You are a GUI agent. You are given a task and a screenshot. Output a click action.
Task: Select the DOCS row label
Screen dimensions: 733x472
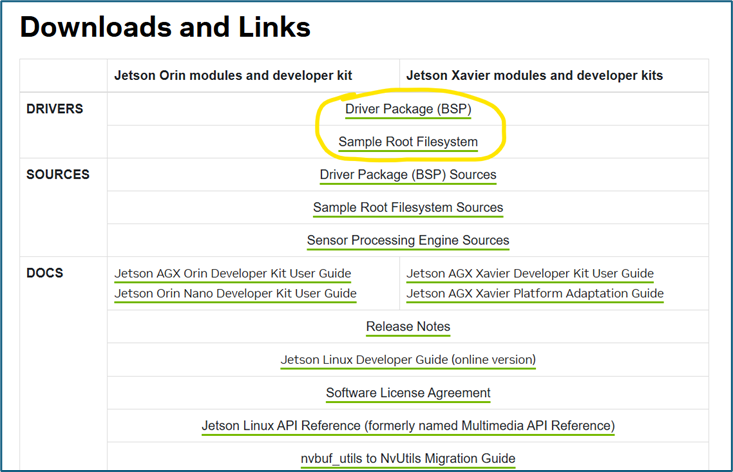coord(45,273)
